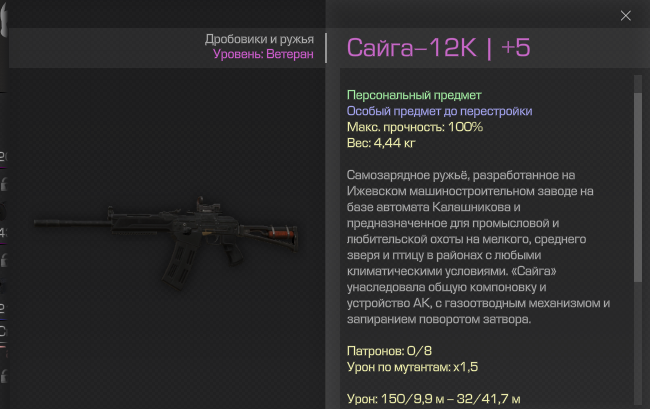The image size is (650, 409).
Task: Click the green Персональный предмет text
Action: [414, 95]
